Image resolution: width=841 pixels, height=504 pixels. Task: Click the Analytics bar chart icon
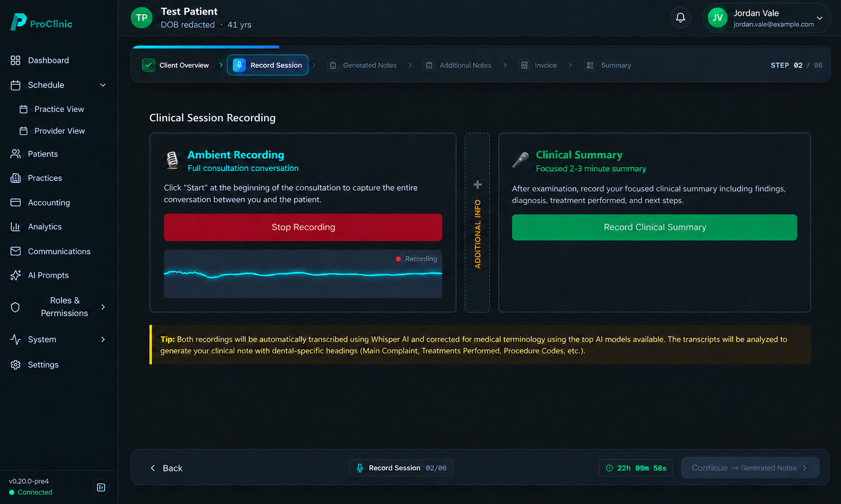click(x=16, y=227)
